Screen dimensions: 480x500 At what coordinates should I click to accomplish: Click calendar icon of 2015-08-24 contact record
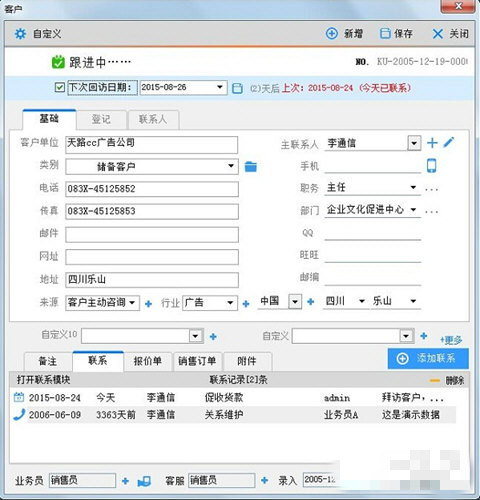tap(19, 397)
